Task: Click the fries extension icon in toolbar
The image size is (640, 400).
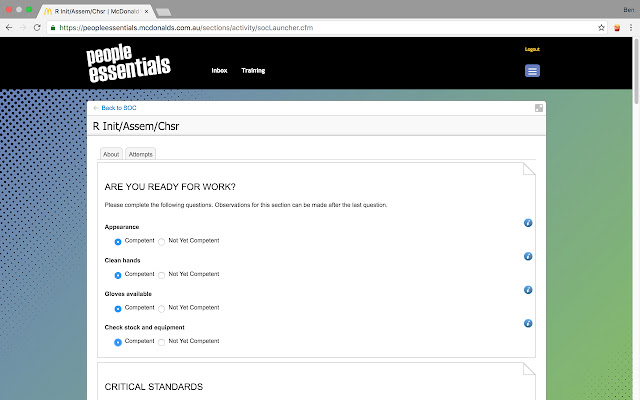Action: point(617,28)
